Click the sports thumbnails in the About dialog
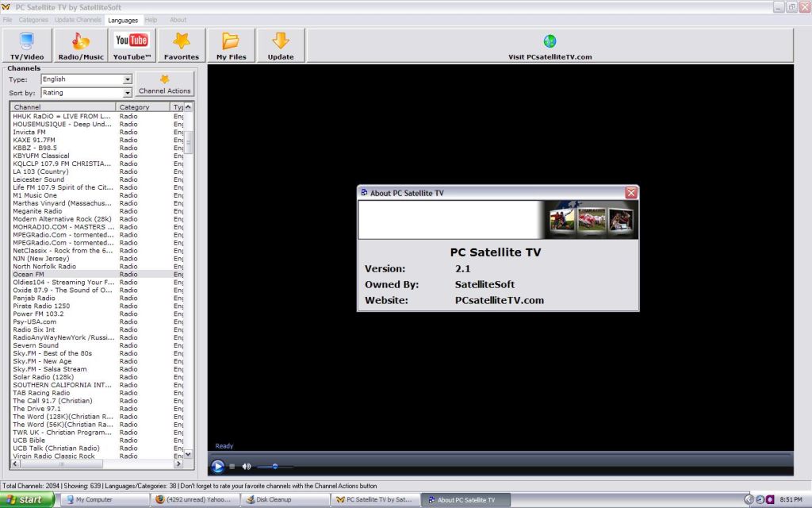Image resolution: width=812 pixels, height=508 pixels. pos(591,220)
